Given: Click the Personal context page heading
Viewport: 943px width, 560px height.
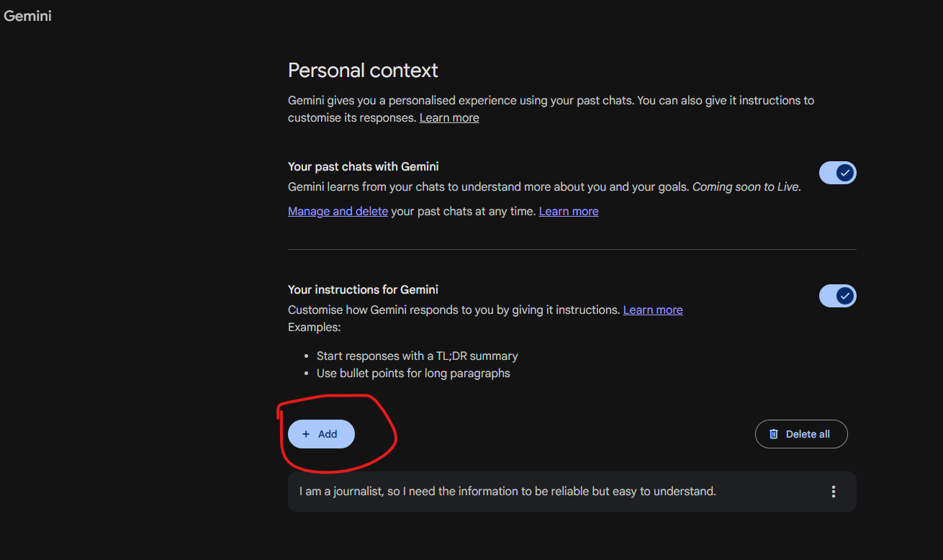Looking at the screenshot, I should [x=363, y=71].
